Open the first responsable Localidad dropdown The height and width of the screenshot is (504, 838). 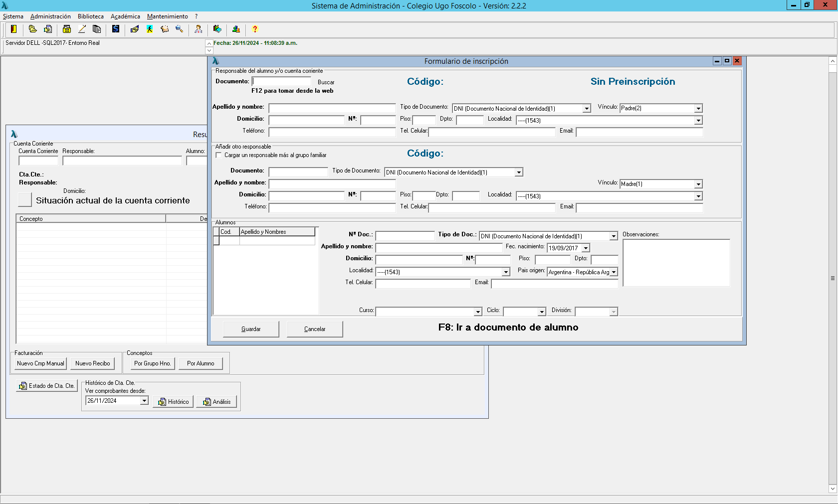tap(698, 120)
